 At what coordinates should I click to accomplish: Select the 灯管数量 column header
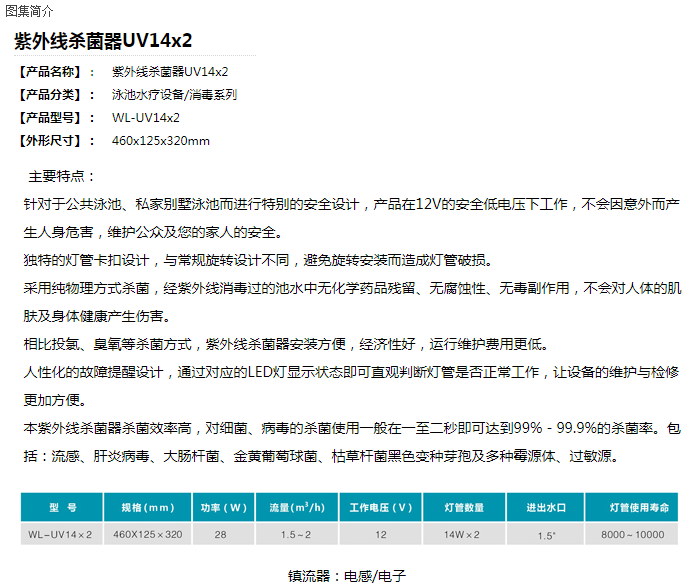pyautogui.click(x=464, y=508)
